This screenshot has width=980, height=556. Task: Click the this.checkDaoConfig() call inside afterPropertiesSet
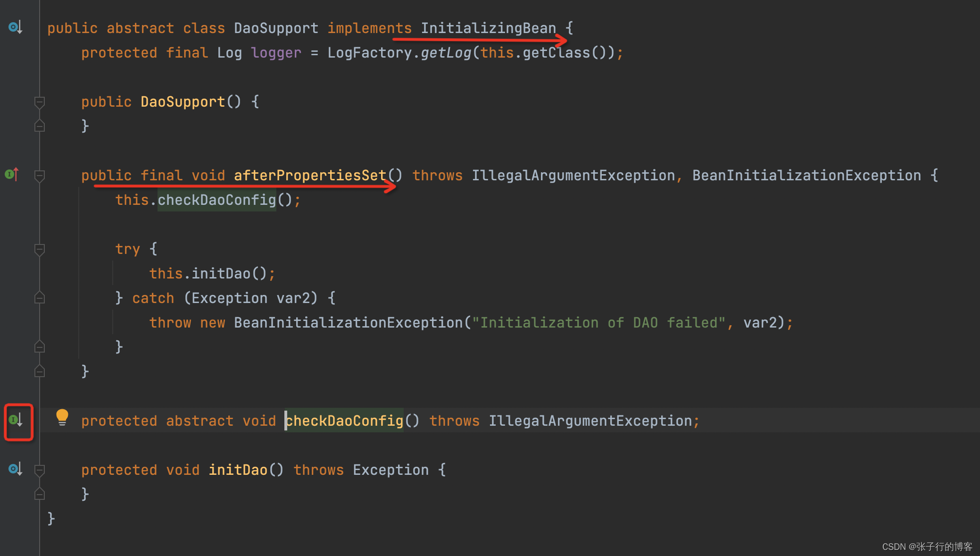216,200
